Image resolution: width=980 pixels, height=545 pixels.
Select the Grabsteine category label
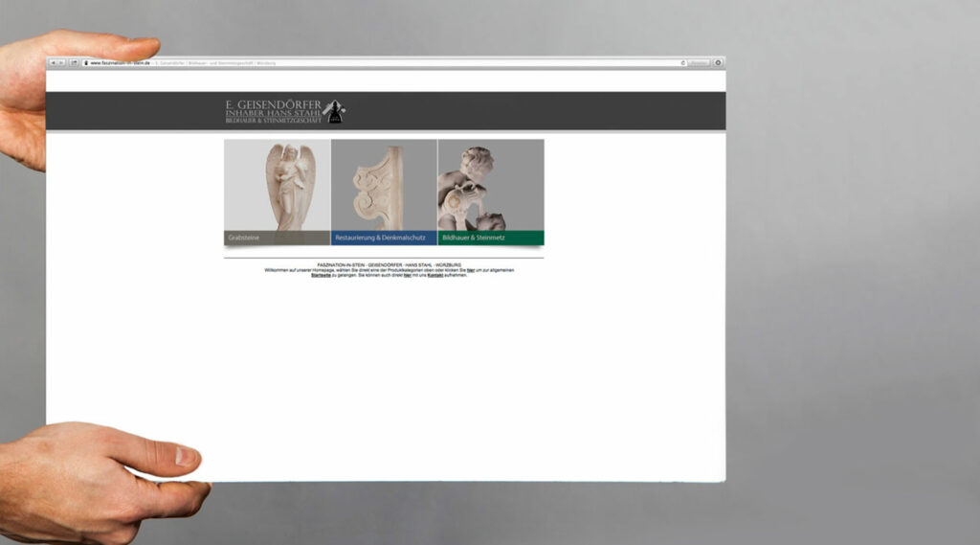(x=244, y=238)
